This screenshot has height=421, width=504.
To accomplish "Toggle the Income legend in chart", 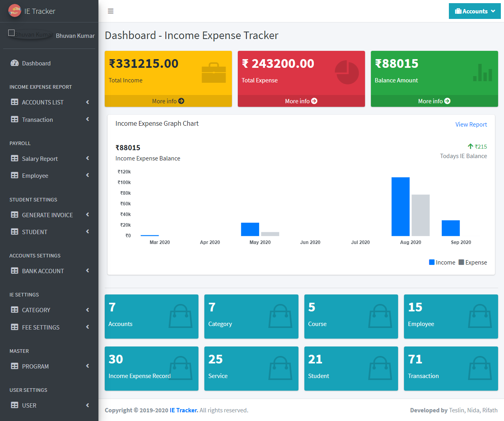I will 442,263.
